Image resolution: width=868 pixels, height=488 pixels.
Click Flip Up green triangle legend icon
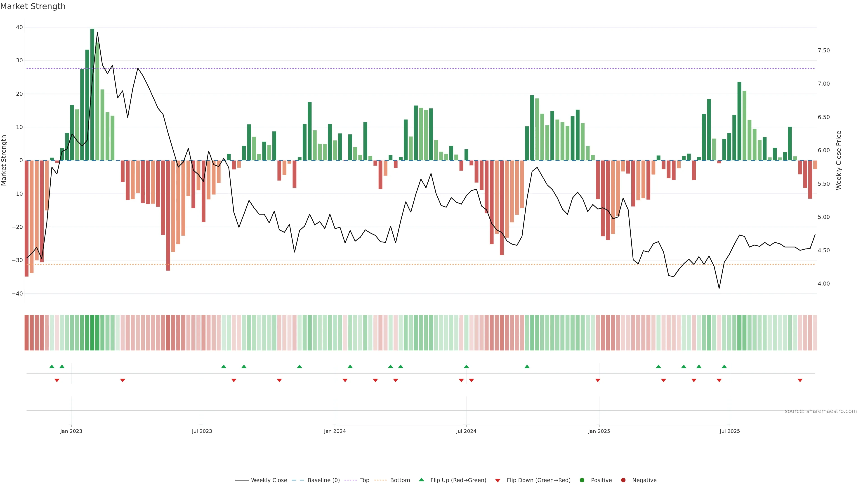point(421,480)
